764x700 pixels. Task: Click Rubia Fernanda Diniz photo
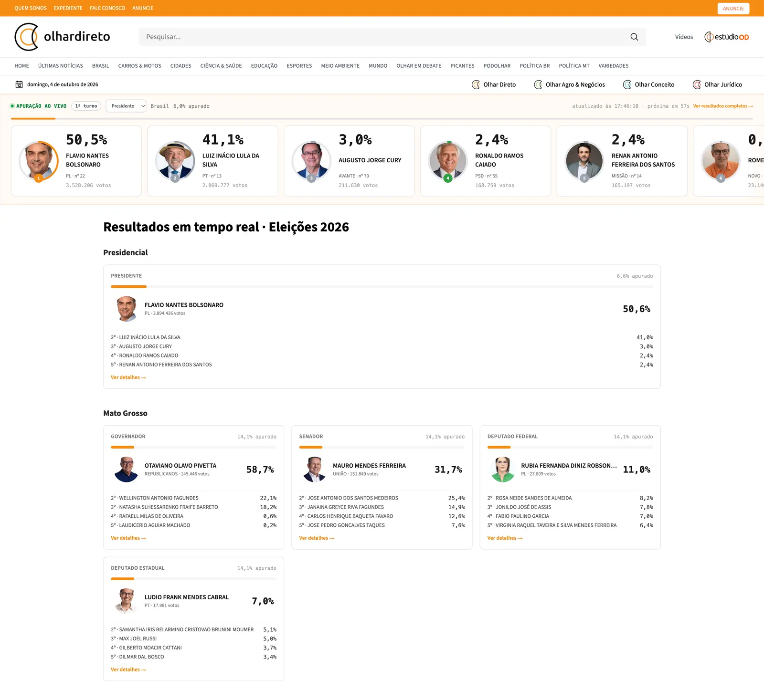(x=503, y=470)
